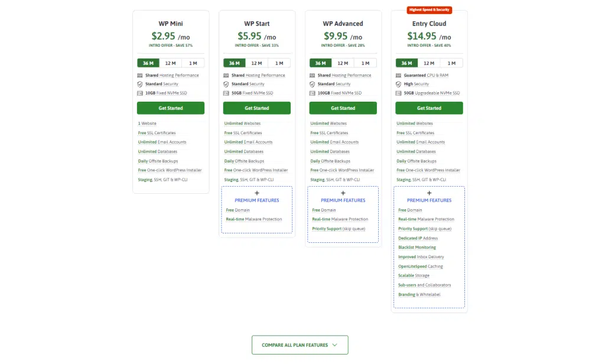Click the plus icon above Entry Cloud premium features
This screenshot has width=605, height=364.
click(x=429, y=193)
